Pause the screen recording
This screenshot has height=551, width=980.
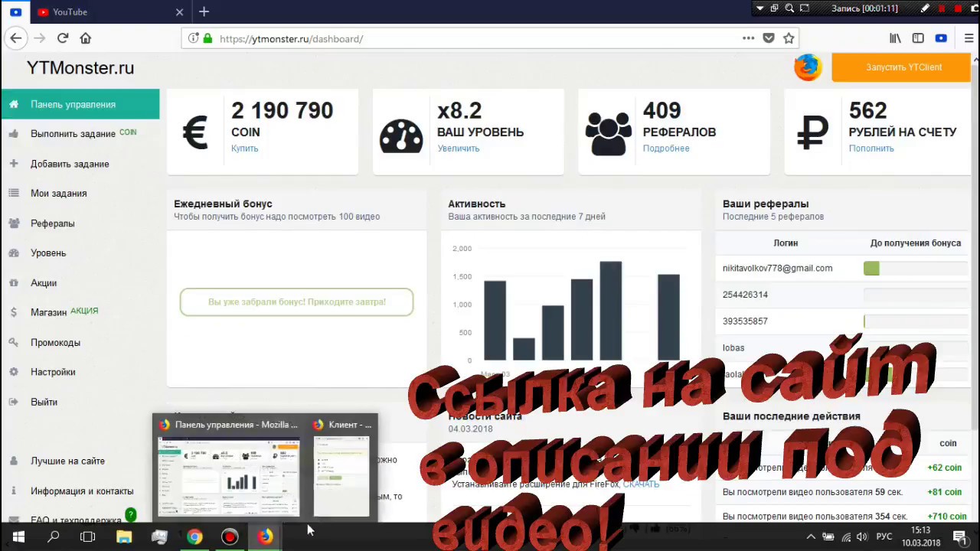(942, 8)
